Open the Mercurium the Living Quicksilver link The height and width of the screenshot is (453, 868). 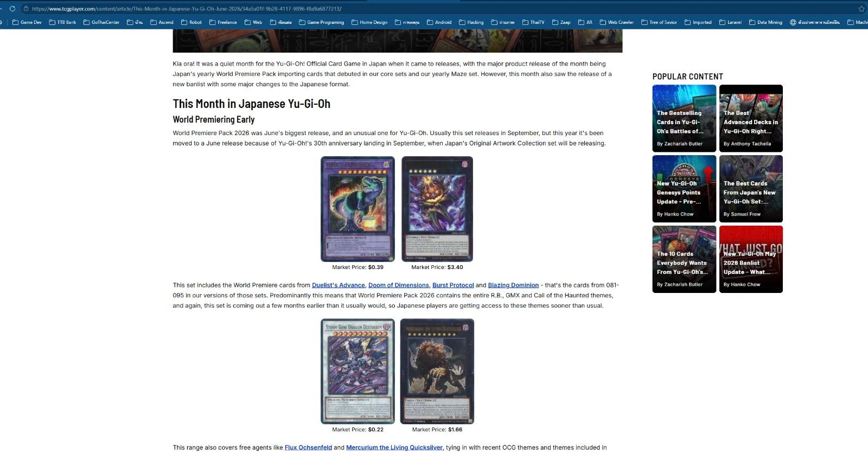(x=394, y=448)
